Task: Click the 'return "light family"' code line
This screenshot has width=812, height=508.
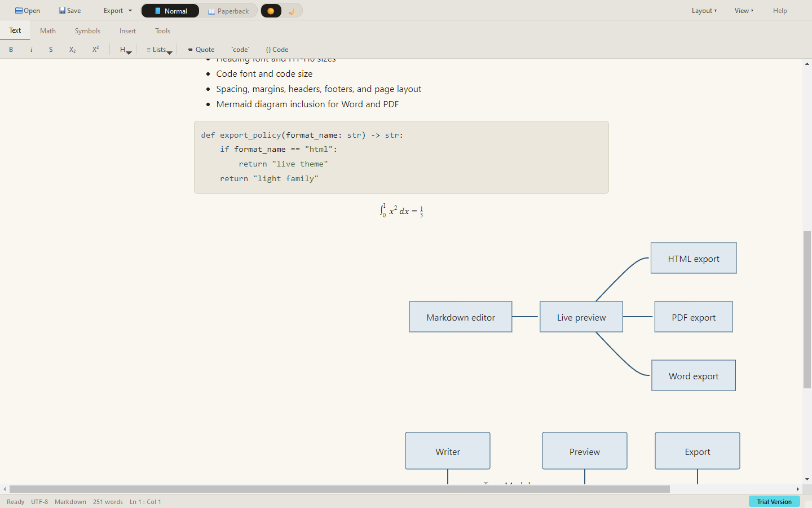Action: (269, 178)
